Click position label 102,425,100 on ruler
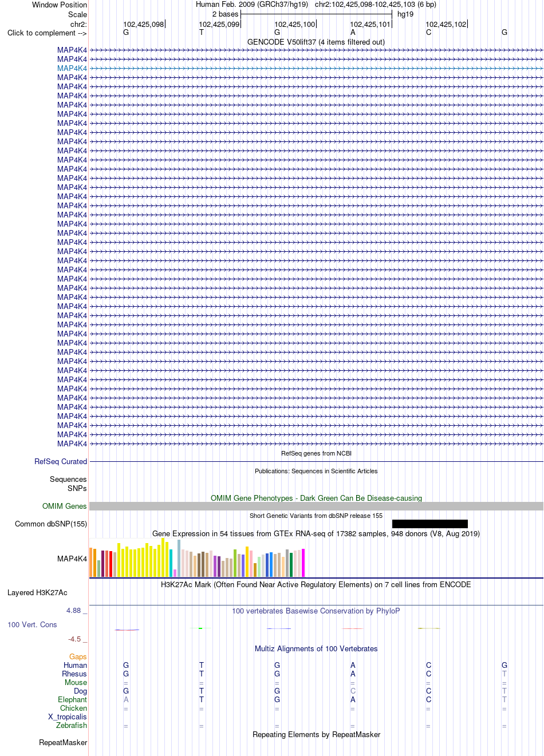 pyautogui.click(x=294, y=24)
